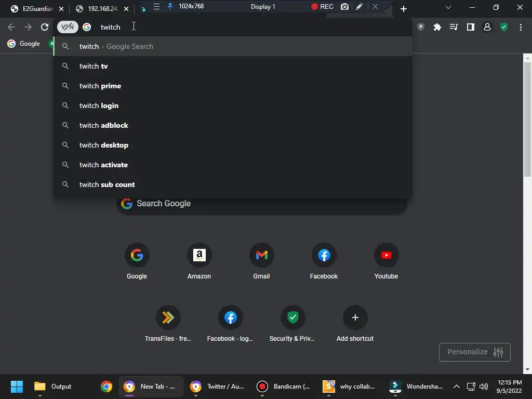
Task: Switch to 'New Tab' browser taskbar item
Action: 151,387
